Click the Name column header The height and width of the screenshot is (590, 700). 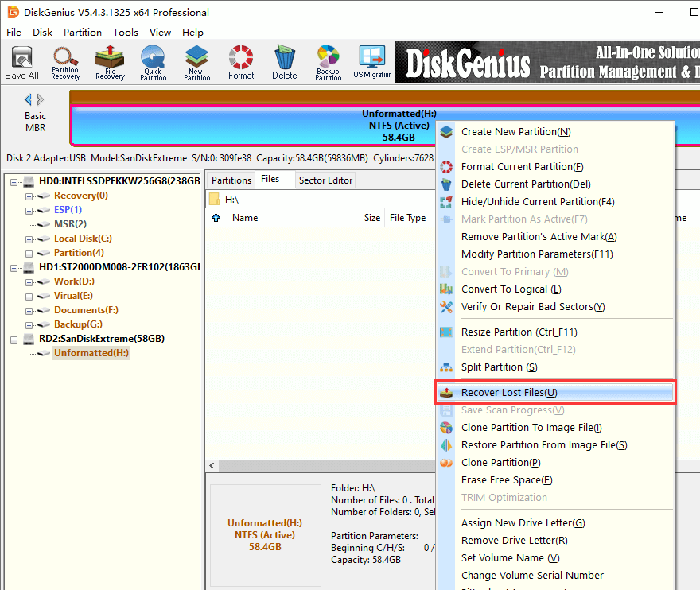pos(245,218)
